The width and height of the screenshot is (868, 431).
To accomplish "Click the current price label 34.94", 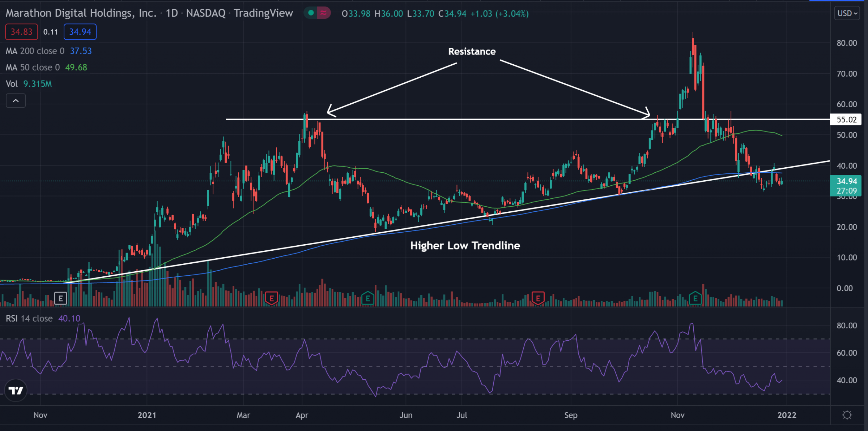I will (x=846, y=181).
